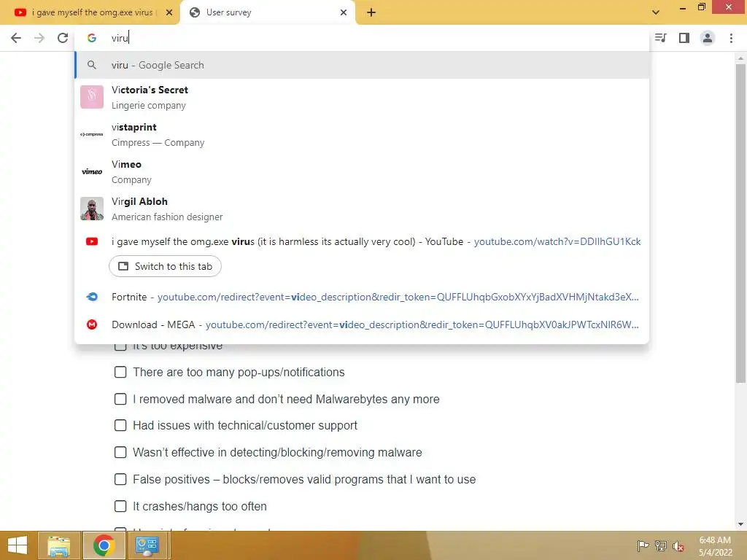Check 'There are too many pop-ups/notifications'
Screen dimensions: 747x560
pyautogui.click(x=120, y=372)
